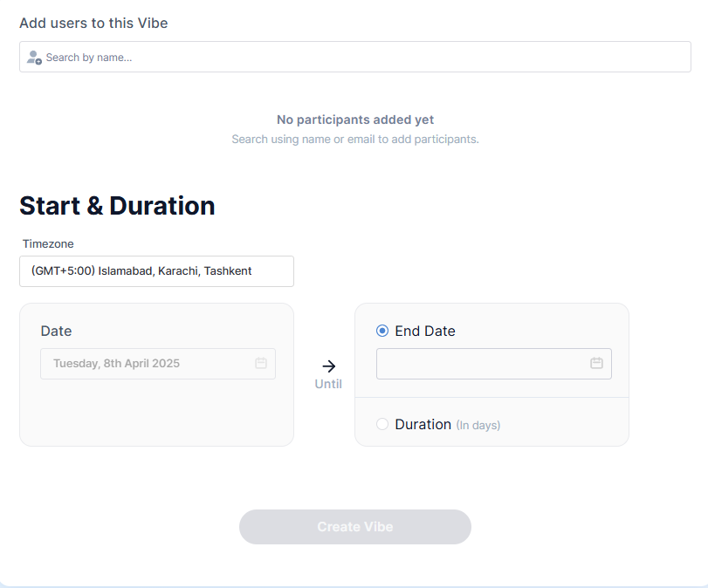Open the calendar icon in End Date field

597,363
